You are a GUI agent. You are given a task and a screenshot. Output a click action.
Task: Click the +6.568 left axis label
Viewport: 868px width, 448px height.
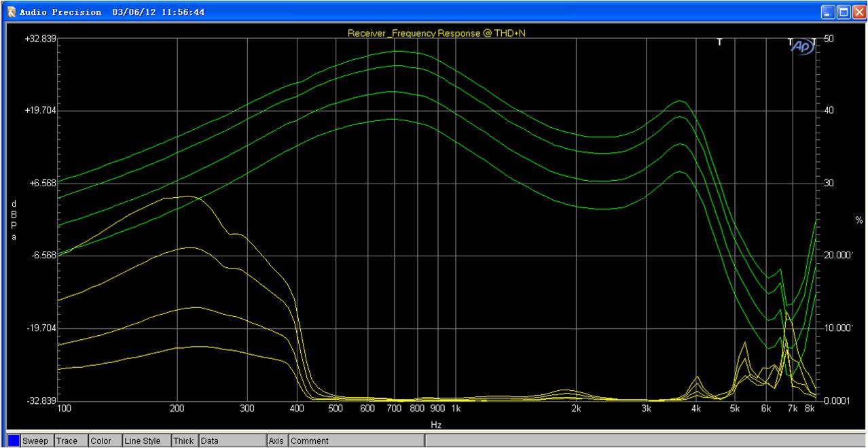(x=42, y=183)
